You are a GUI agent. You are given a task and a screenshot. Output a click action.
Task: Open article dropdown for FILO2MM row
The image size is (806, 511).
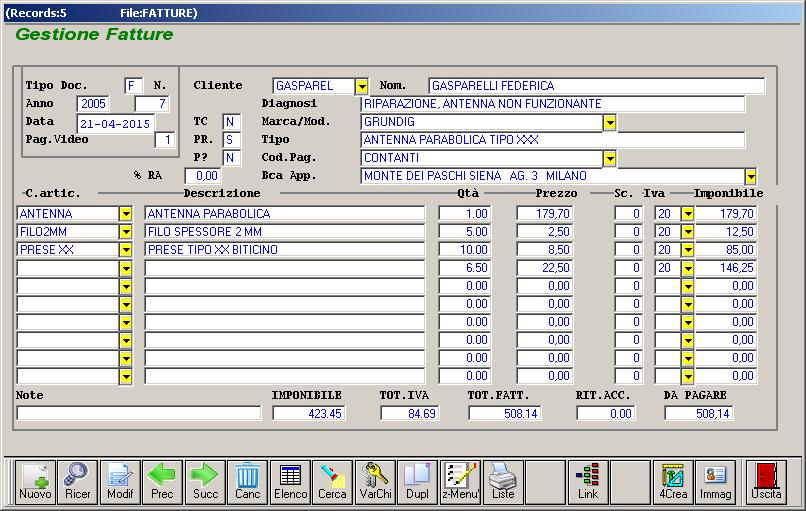[x=125, y=232]
